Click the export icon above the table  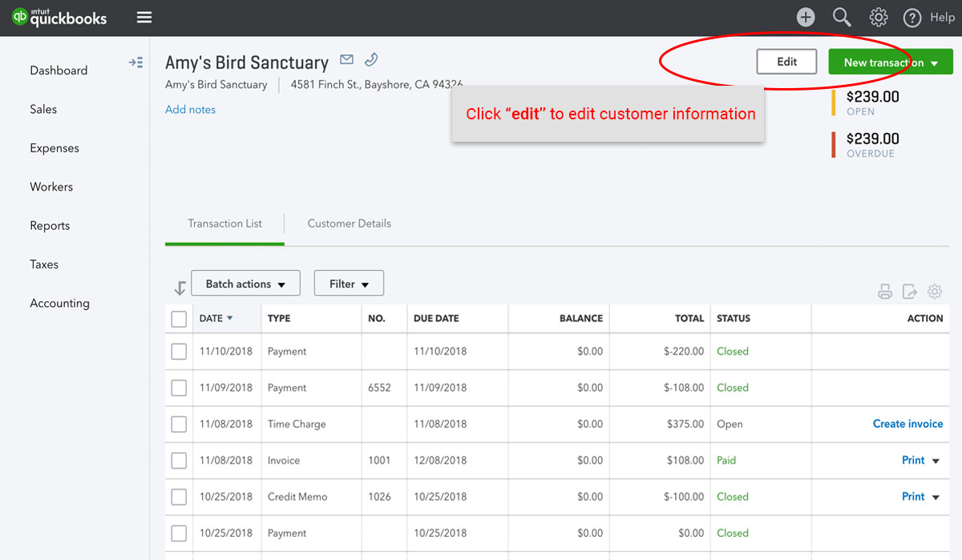pyautogui.click(x=909, y=292)
